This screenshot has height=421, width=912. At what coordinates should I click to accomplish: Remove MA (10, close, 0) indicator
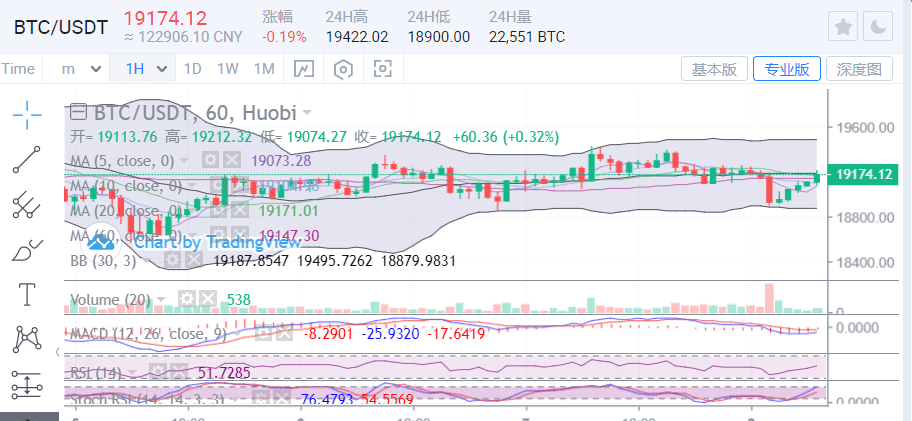(238, 185)
